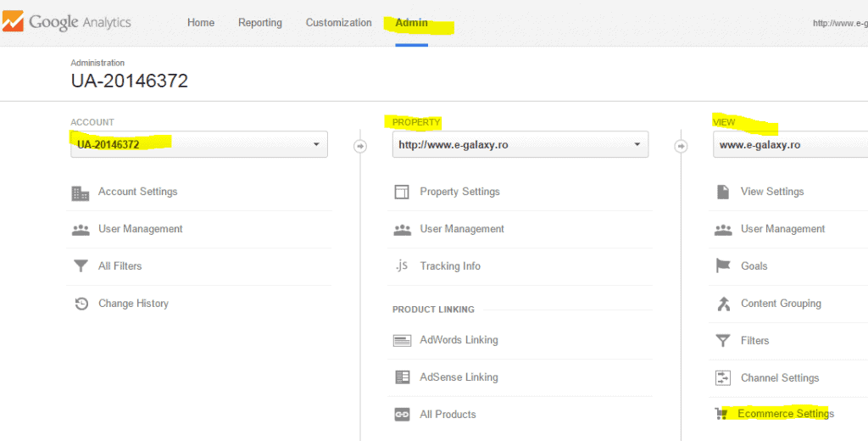Switch to the Reporting tab

click(260, 23)
